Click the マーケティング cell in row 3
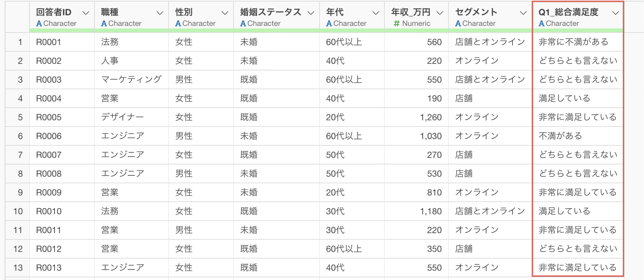The height and width of the screenshot is (280, 644). 132,80
